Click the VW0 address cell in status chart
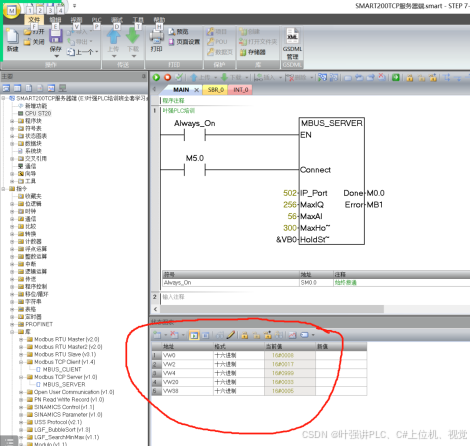This screenshot has width=471, height=446. (187, 355)
